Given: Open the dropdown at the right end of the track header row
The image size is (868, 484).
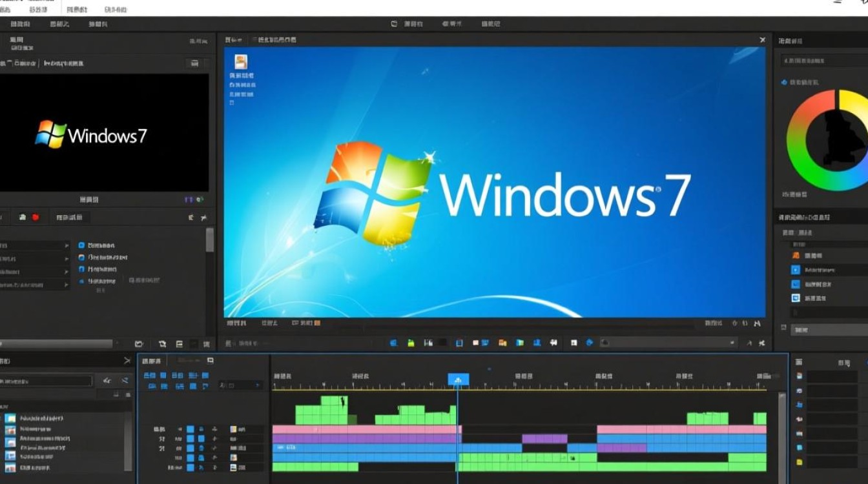Looking at the screenshot, I should pos(258,385).
